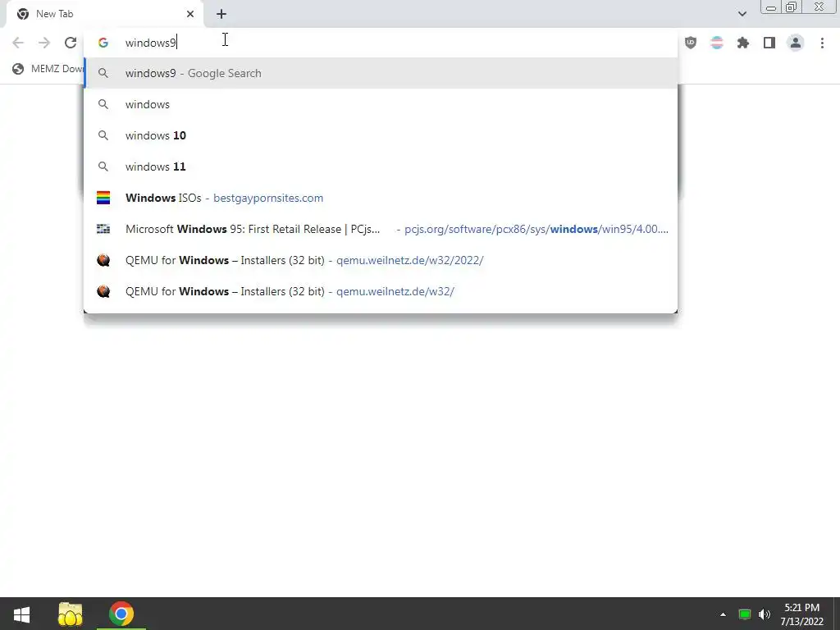
Task: Select the windows 10 suggestion
Action: coord(381,135)
